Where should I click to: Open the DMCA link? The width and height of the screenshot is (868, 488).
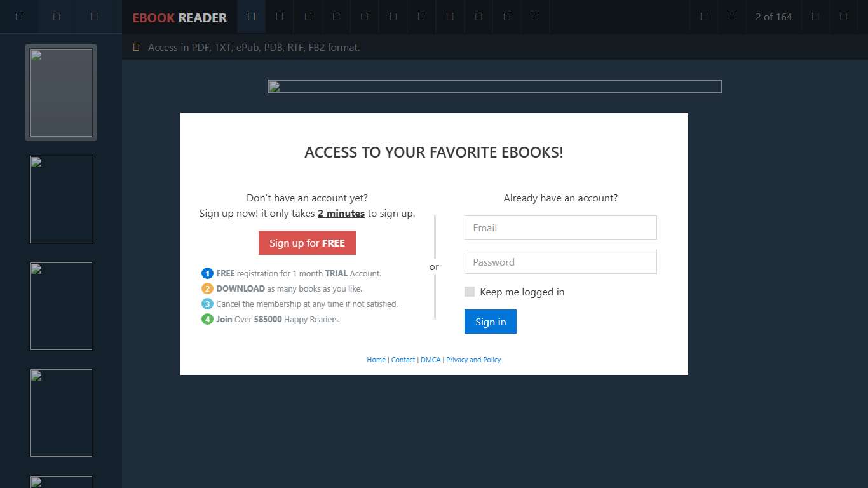(430, 360)
